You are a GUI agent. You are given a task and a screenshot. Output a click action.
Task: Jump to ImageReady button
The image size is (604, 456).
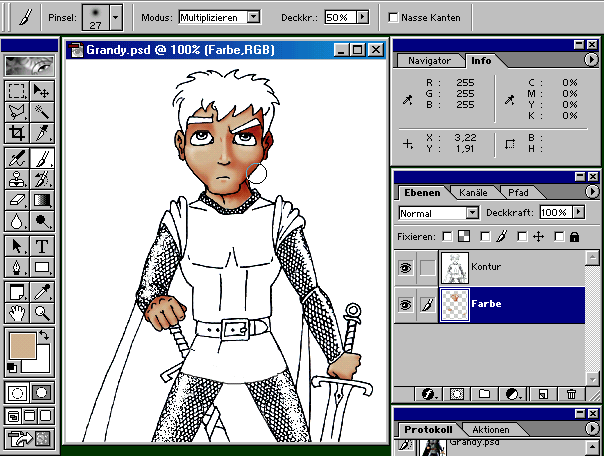pyautogui.click(x=29, y=438)
